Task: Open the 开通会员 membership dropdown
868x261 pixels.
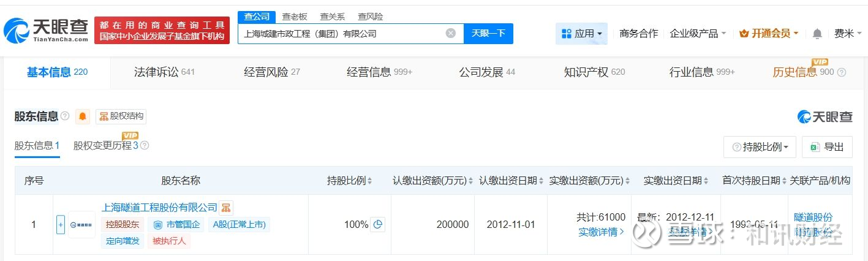Action: pyautogui.click(x=769, y=34)
